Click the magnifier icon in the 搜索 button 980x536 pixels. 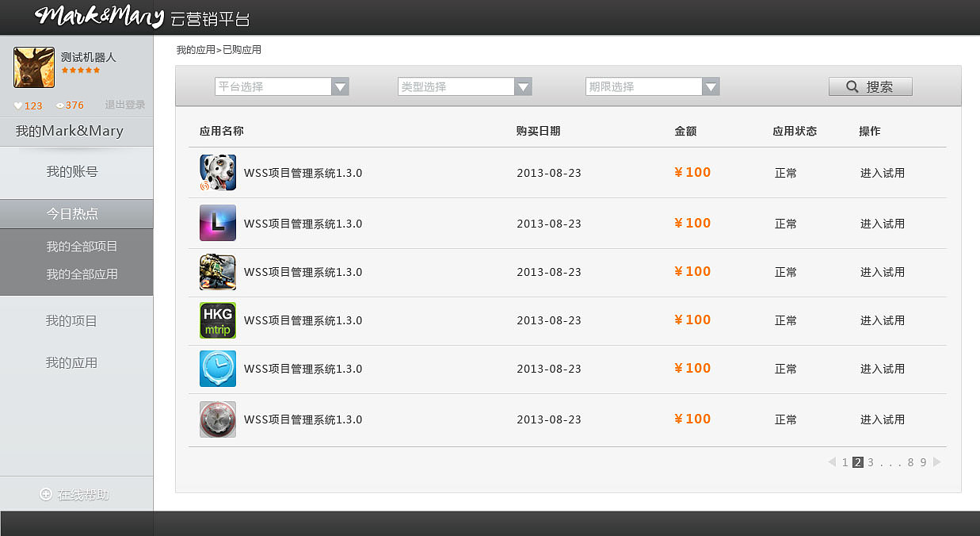pos(851,86)
